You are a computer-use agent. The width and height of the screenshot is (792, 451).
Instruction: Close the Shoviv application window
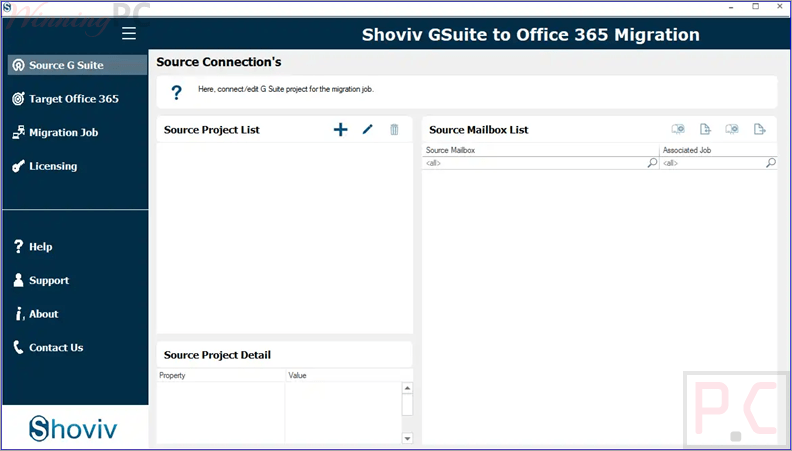pyautogui.click(x=779, y=7)
